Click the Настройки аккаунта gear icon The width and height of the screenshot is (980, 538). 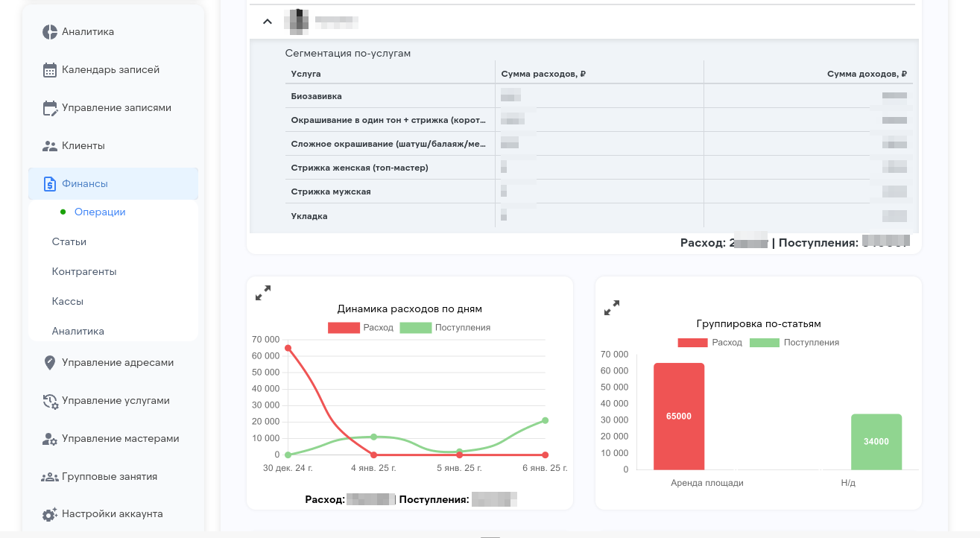tap(49, 513)
